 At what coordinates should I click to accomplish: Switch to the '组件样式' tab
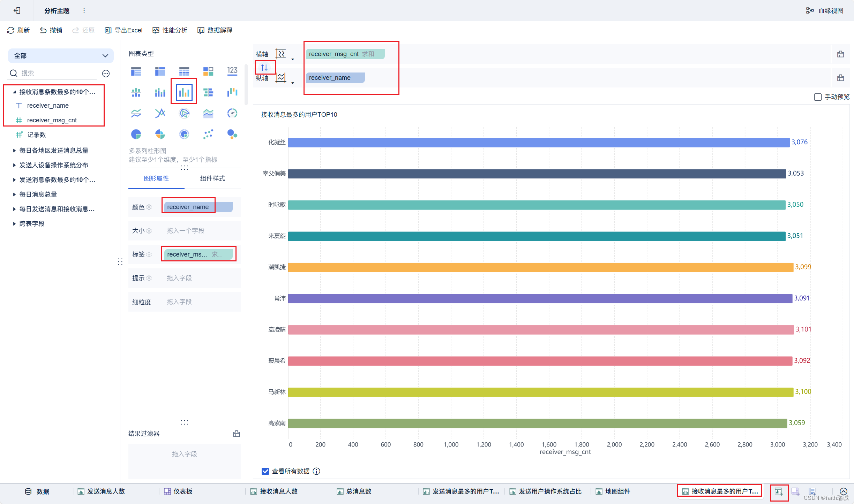point(212,178)
